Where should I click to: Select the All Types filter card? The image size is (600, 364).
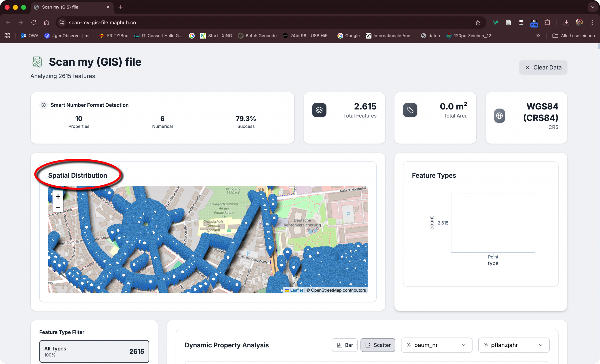(x=94, y=351)
